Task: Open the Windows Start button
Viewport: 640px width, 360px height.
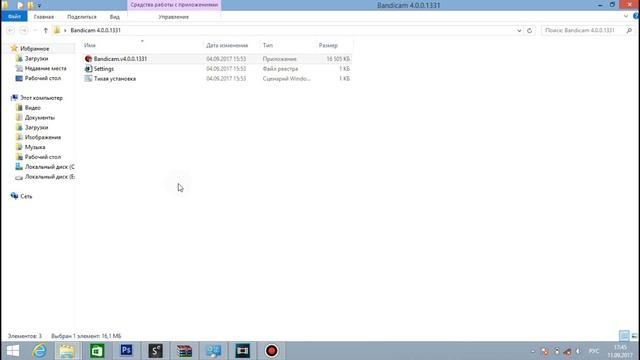Action: point(13,351)
